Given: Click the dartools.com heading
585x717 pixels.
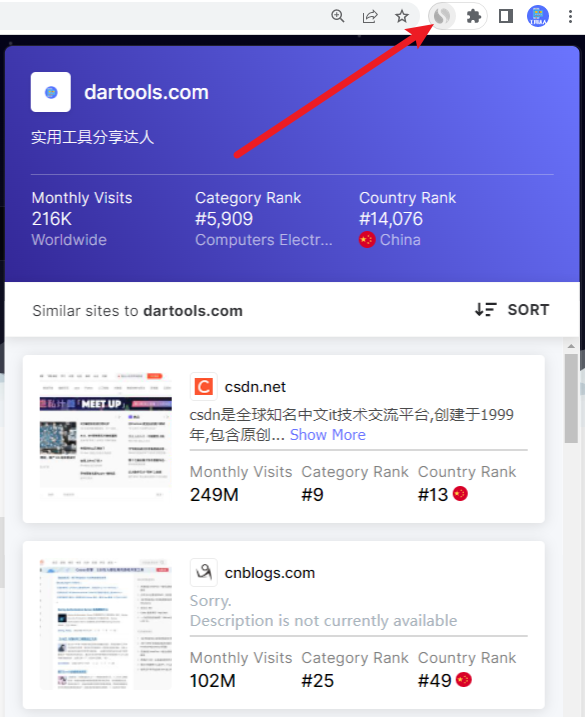Looking at the screenshot, I should pos(146,92).
